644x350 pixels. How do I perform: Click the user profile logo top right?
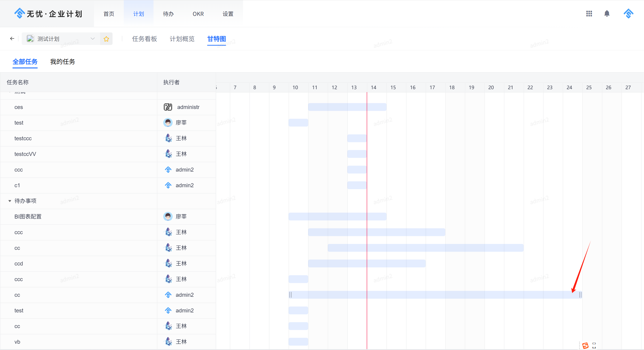[x=628, y=13]
